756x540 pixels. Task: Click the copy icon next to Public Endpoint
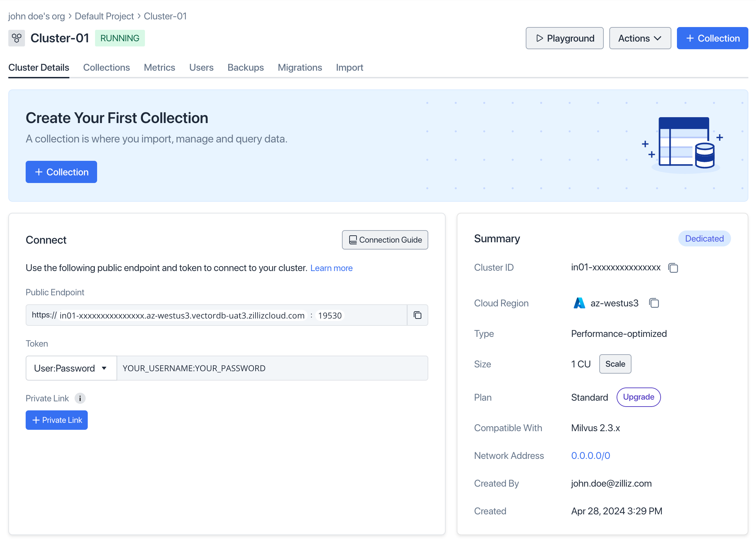point(419,316)
